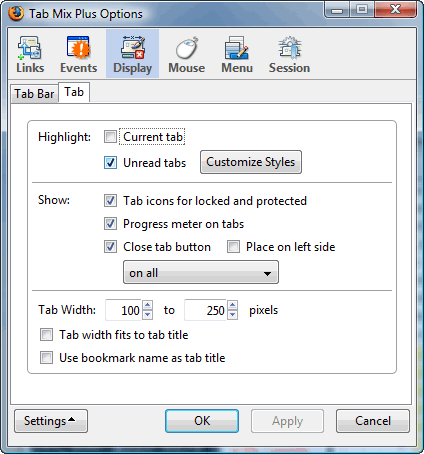Increase minimum tab width spinner
This screenshot has width=424, height=454.
148,305
